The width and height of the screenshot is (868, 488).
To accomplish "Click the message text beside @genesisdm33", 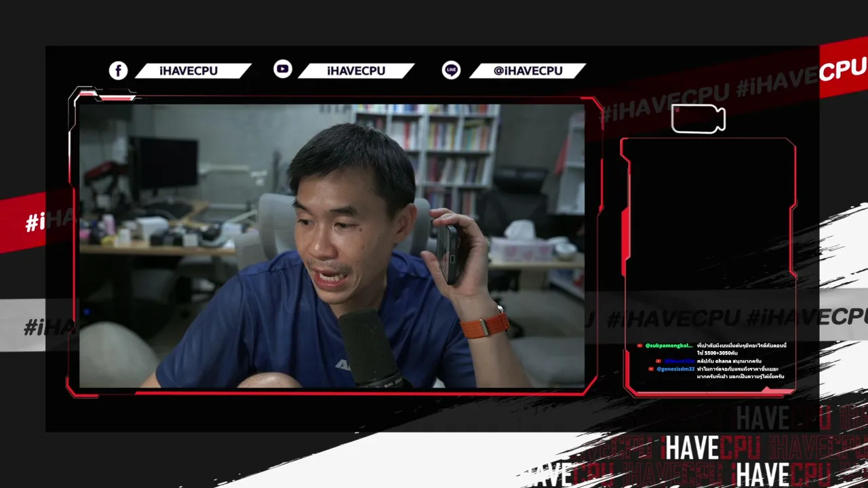I will point(741,373).
